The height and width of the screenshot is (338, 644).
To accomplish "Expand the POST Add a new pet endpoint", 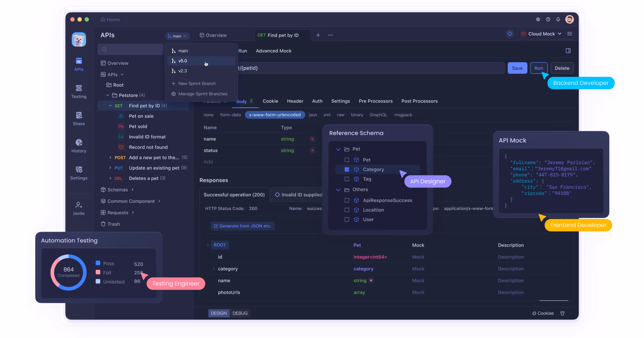I will [x=110, y=158].
